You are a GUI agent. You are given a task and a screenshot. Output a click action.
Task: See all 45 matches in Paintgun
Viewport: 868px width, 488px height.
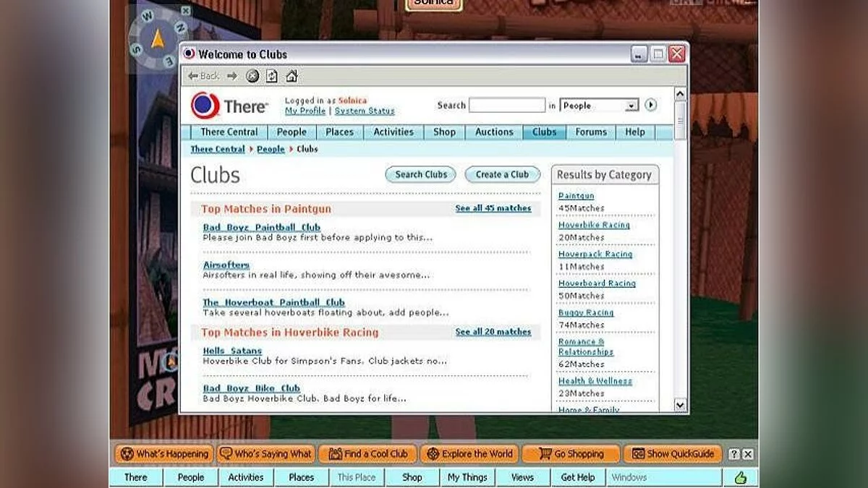pos(493,208)
